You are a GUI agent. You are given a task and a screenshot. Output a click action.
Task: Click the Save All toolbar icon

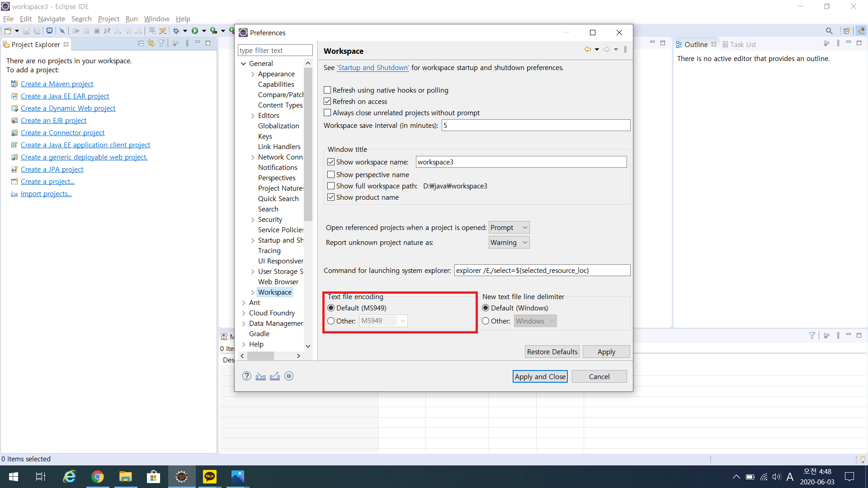pyautogui.click(x=37, y=31)
